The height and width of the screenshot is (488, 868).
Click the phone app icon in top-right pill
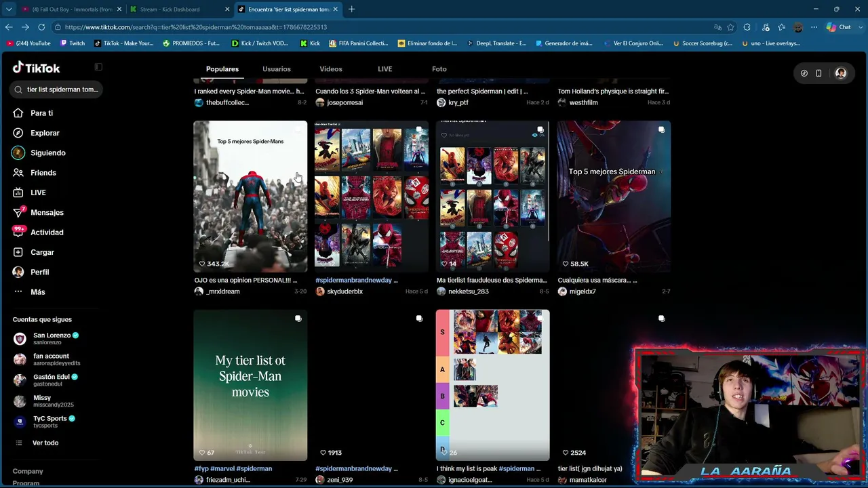click(x=818, y=73)
